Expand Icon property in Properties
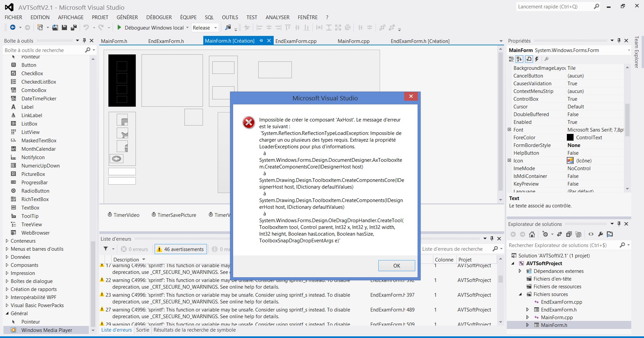 point(509,160)
